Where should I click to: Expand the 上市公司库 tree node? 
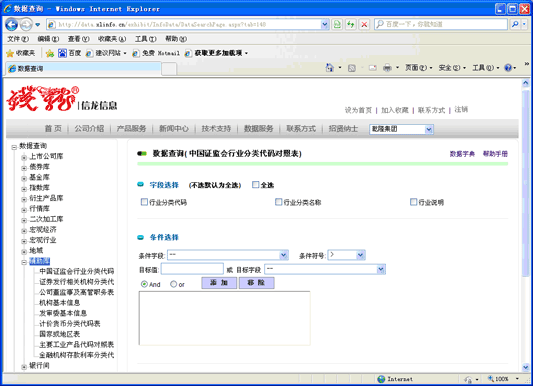point(24,157)
